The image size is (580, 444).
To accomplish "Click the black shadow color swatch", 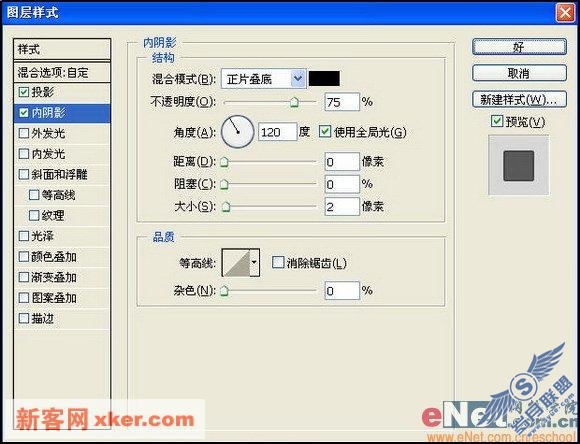I will coord(324,78).
